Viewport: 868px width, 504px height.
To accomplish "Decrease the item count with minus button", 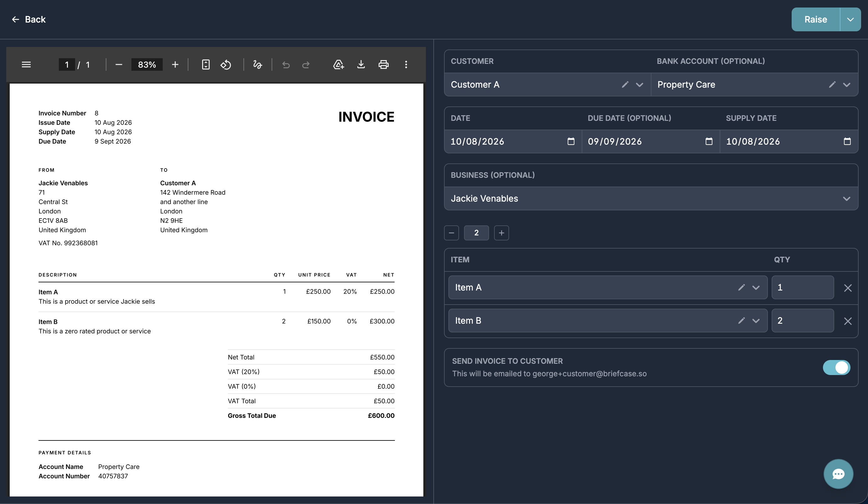I will point(452,233).
